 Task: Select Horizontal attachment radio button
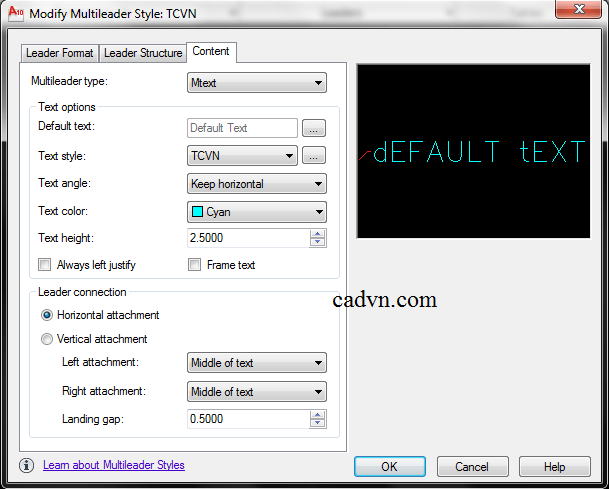coord(47,315)
